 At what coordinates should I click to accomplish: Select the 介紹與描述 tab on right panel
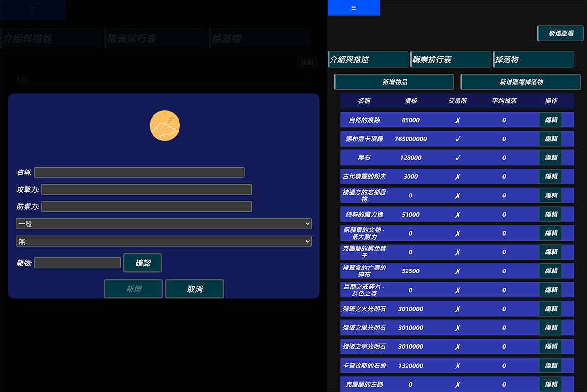click(368, 59)
